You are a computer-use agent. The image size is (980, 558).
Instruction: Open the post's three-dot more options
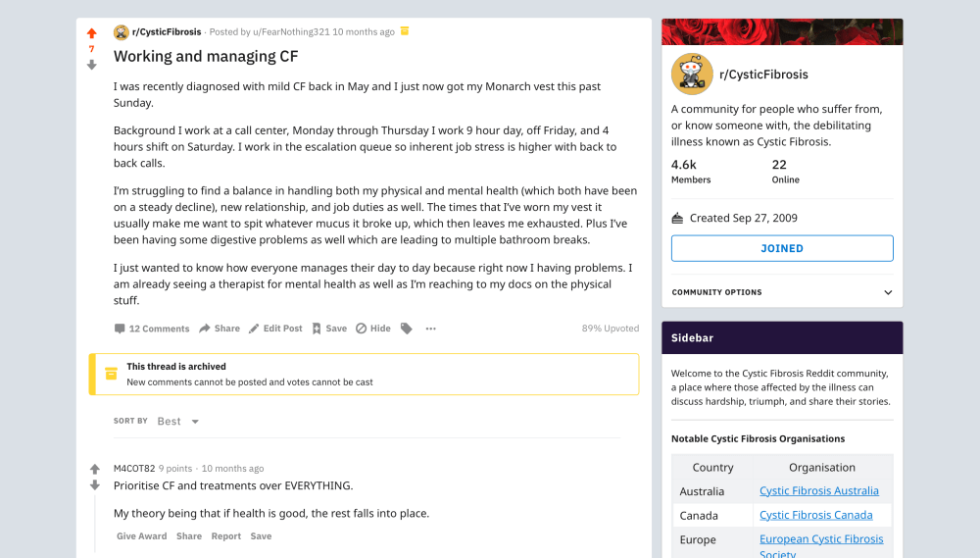click(430, 329)
